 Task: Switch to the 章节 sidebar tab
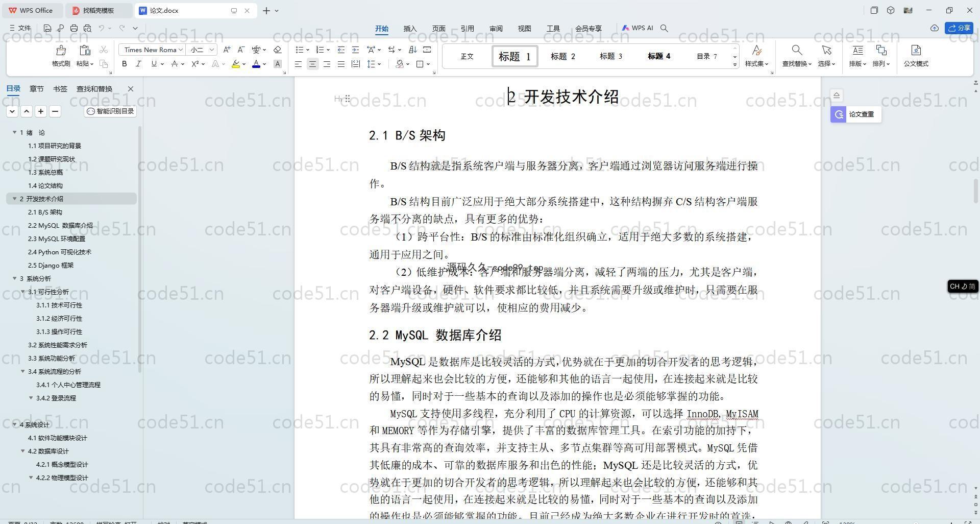pyautogui.click(x=36, y=89)
